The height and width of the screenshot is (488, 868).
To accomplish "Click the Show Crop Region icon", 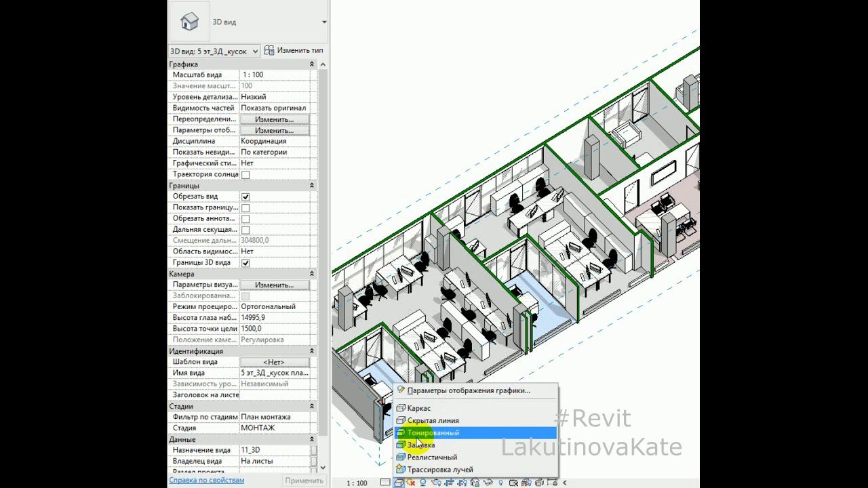I will click(462, 483).
